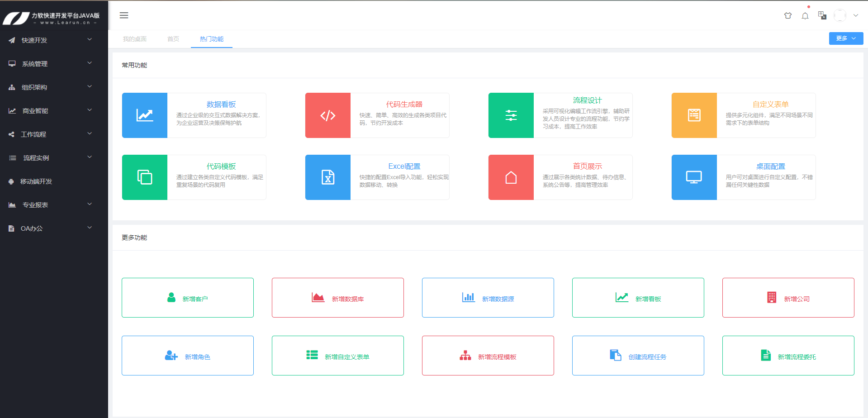Click the 新增数据库 button
This screenshot has width=868, height=418.
tap(338, 298)
